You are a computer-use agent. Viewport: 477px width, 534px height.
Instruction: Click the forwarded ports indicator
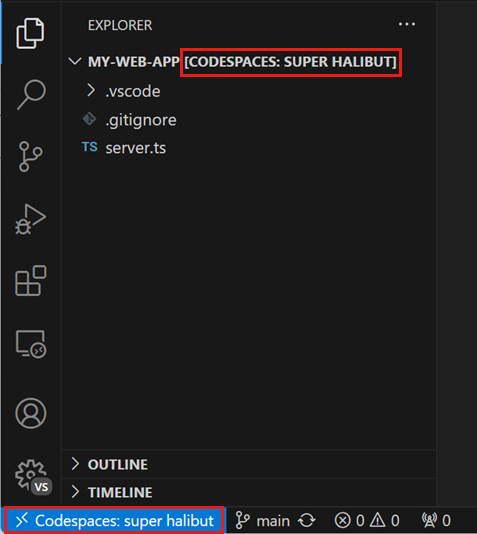point(436,521)
